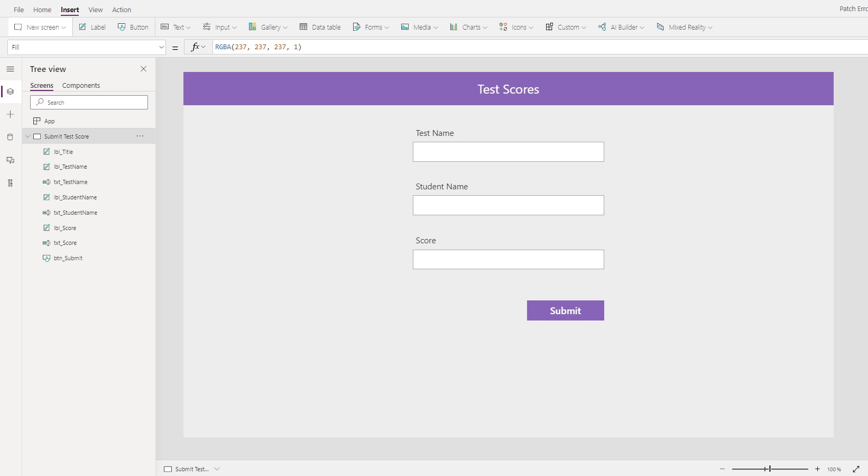Open the Action menu
Image resolution: width=868 pixels, height=476 pixels.
pyautogui.click(x=122, y=10)
